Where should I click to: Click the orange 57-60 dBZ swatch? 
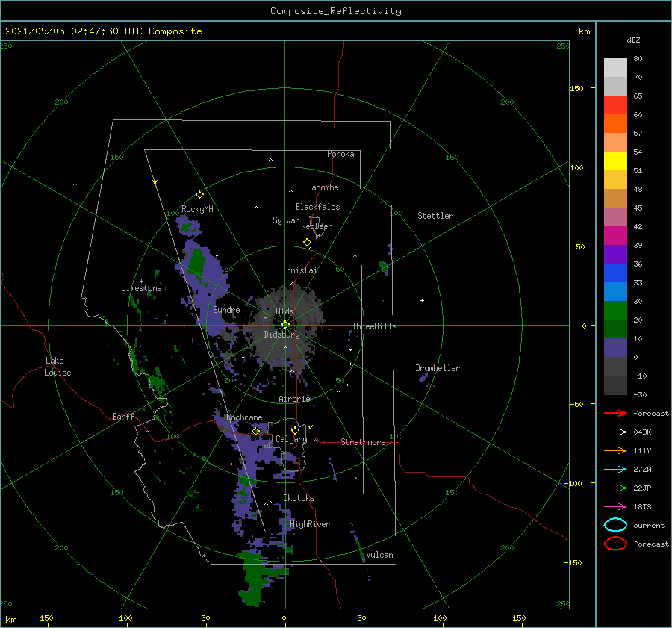(615, 123)
